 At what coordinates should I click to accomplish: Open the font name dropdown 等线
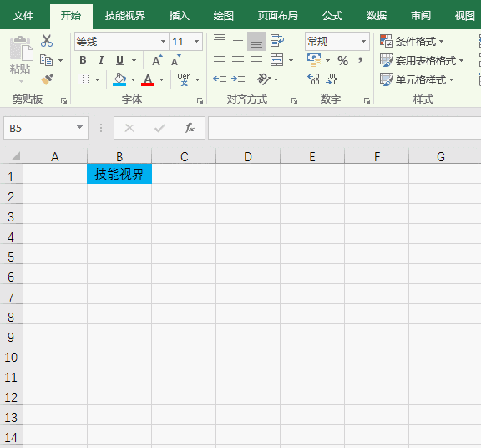point(163,41)
